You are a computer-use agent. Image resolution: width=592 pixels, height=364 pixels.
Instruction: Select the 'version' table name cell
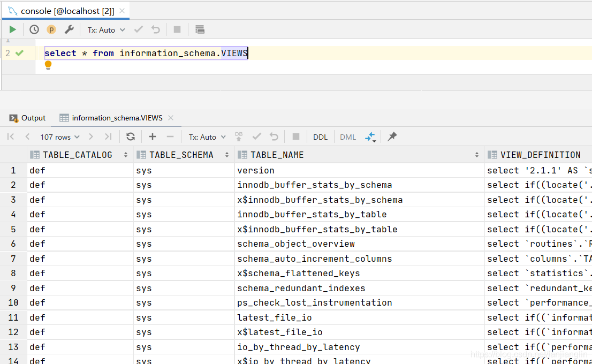pyautogui.click(x=359, y=170)
